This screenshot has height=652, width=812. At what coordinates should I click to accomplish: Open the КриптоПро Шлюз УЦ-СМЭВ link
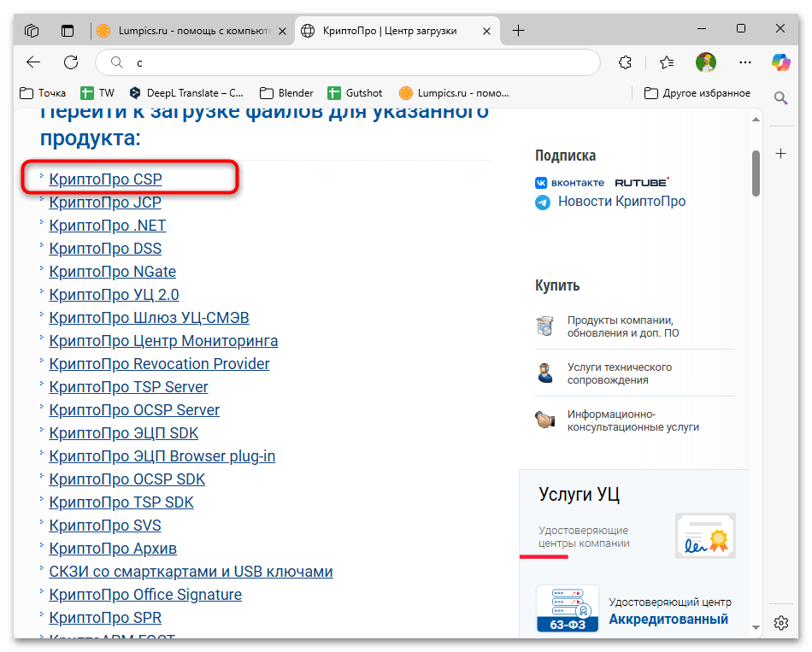(x=149, y=318)
